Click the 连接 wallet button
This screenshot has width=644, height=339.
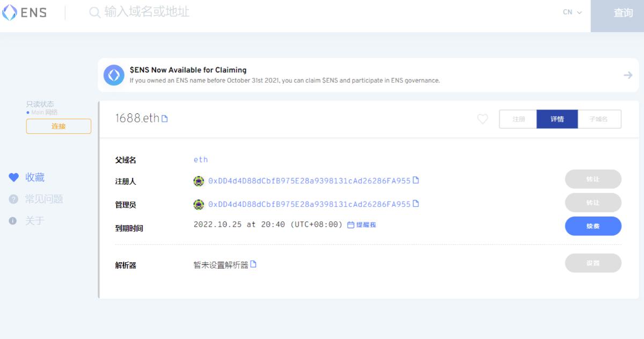pos(58,126)
